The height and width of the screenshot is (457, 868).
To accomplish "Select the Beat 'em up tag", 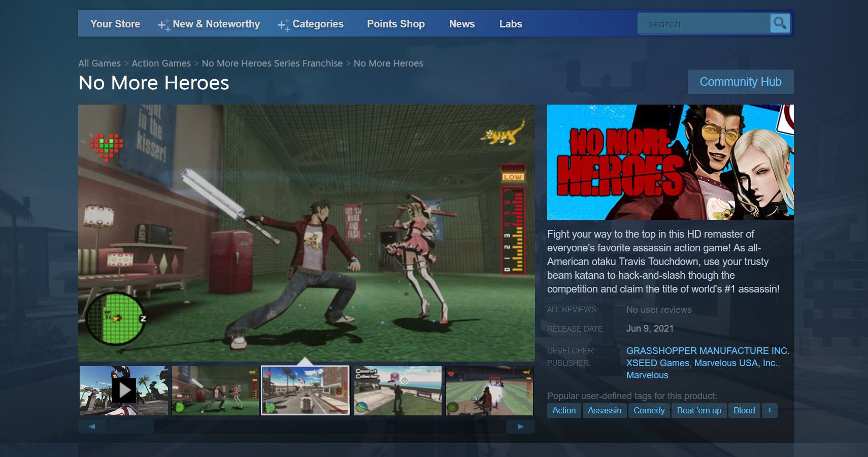I will [699, 410].
